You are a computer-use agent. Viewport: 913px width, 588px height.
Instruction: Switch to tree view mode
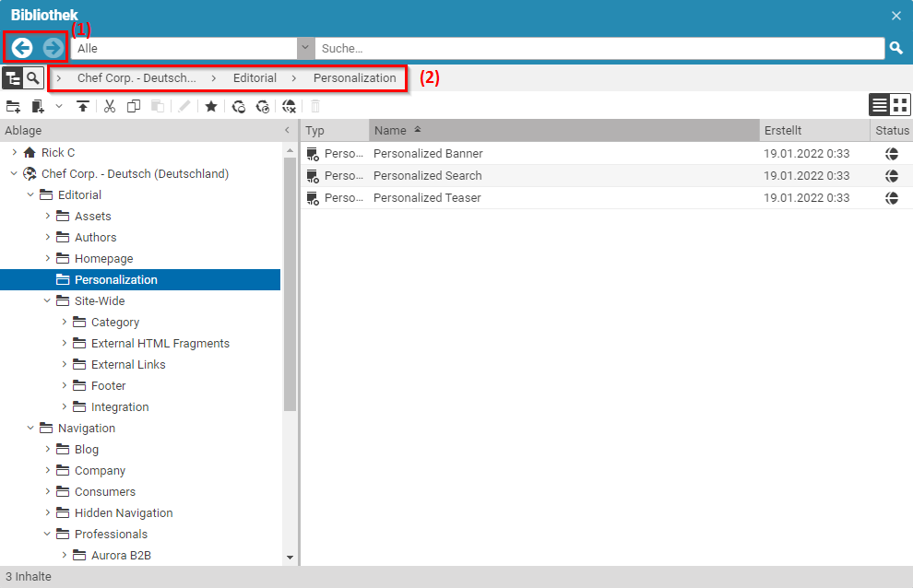tap(12, 78)
